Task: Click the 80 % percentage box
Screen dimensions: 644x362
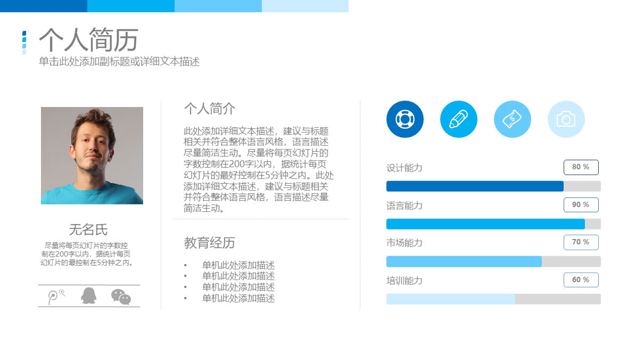Action: pyautogui.click(x=581, y=167)
